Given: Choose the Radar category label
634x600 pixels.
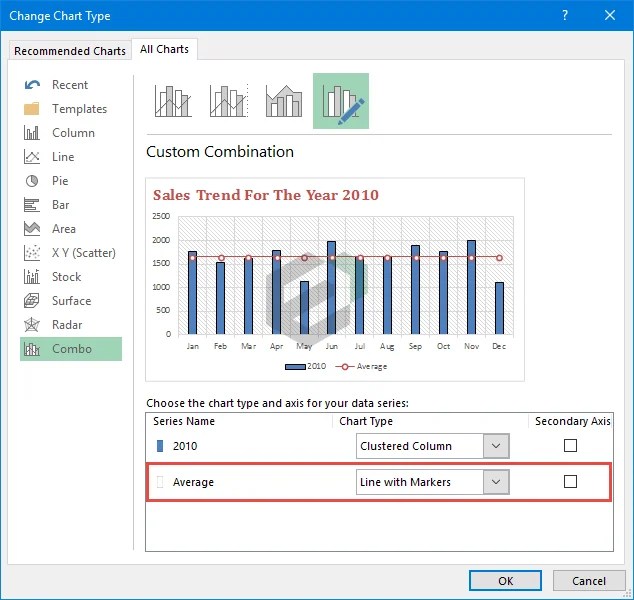Looking at the screenshot, I should coord(67,325).
